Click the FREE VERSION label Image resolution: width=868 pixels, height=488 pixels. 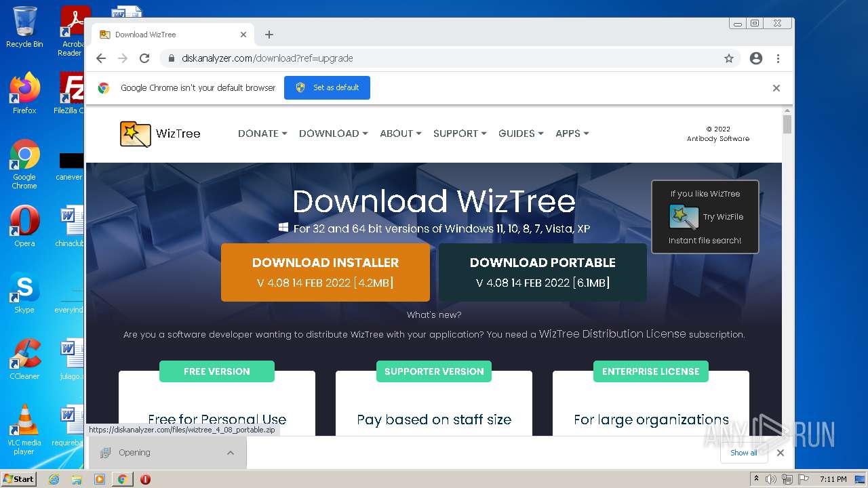click(x=217, y=371)
